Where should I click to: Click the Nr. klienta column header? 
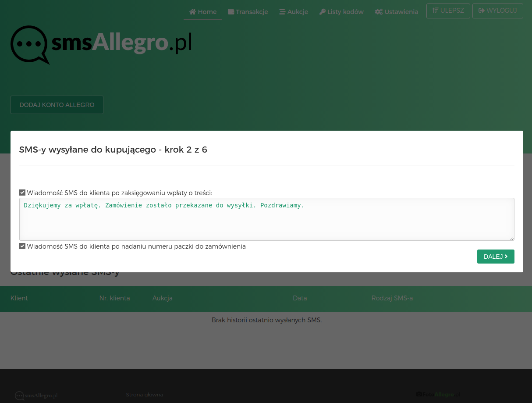(x=114, y=298)
